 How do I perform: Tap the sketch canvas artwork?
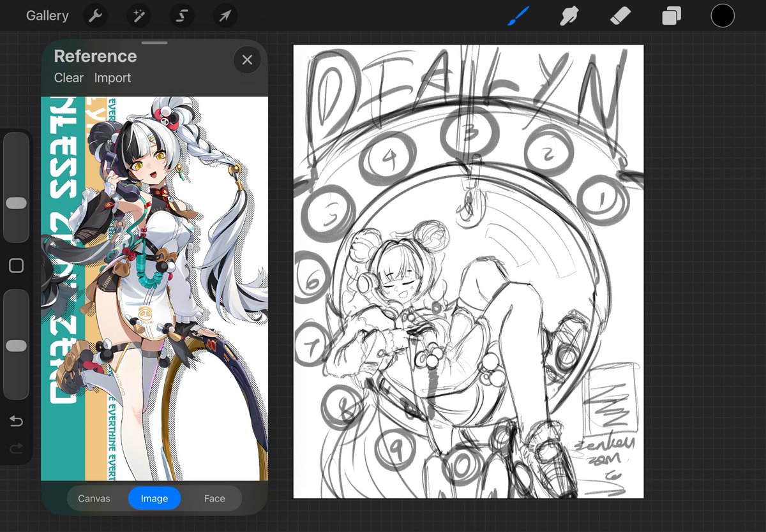pyautogui.click(x=469, y=272)
